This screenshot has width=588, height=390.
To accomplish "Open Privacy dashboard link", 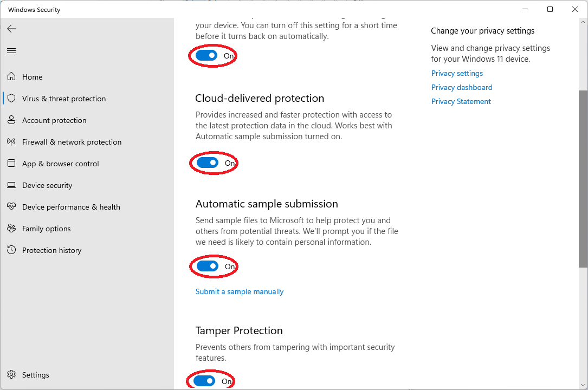I will [x=462, y=87].
